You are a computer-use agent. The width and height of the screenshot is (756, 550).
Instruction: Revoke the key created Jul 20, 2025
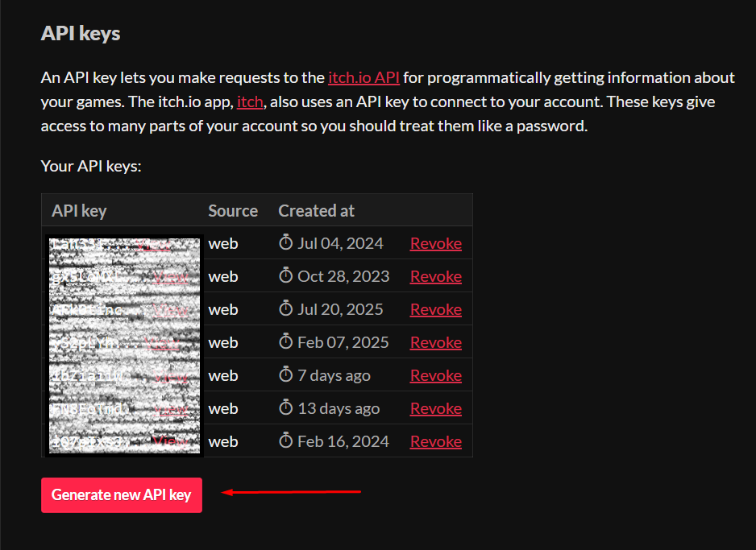tap(435, 309)
